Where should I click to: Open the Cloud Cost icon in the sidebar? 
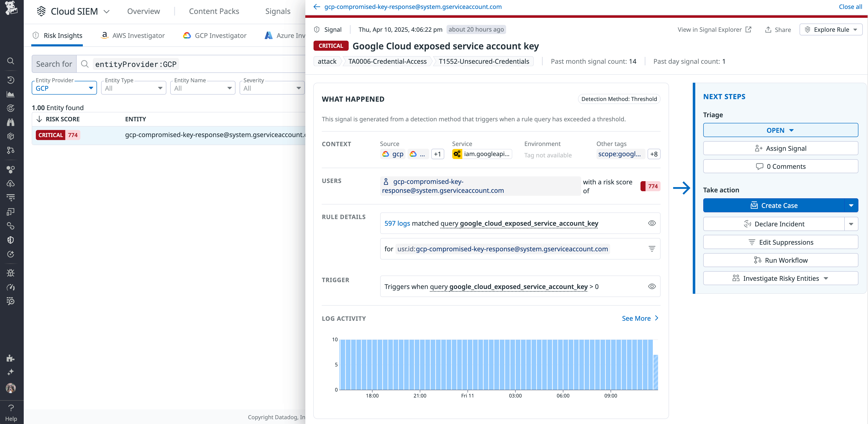pos(10,183)
